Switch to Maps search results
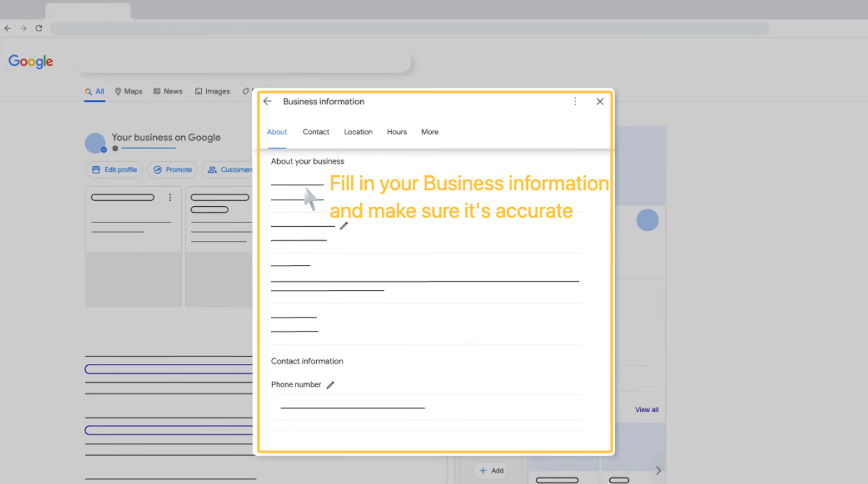 click(x=129, y=92)
